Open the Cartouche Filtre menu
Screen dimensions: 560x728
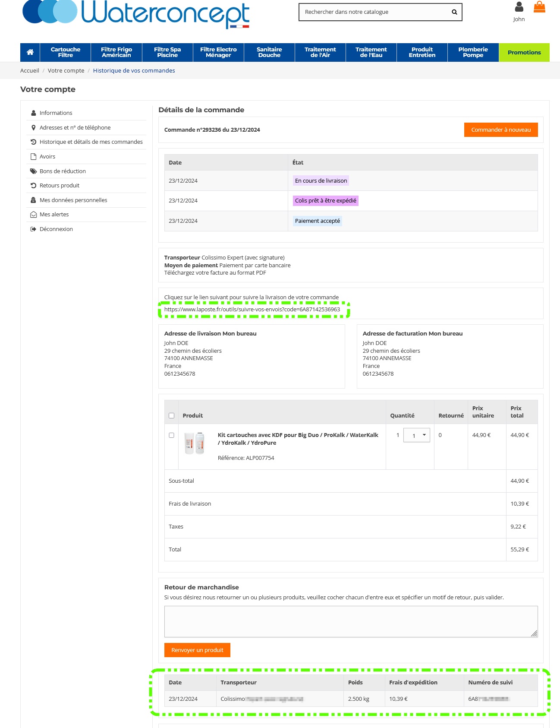pos(65,52)
